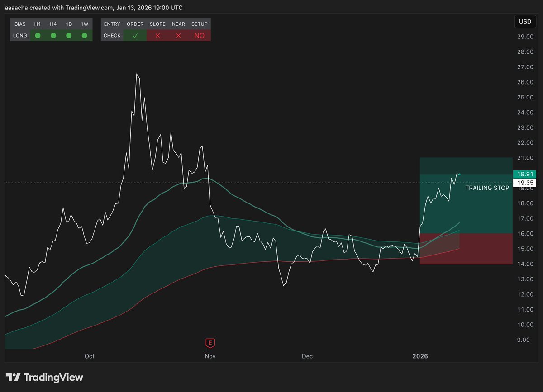Click the Nov time axis label
Screen dimensions: 543x392
(210, 356)
